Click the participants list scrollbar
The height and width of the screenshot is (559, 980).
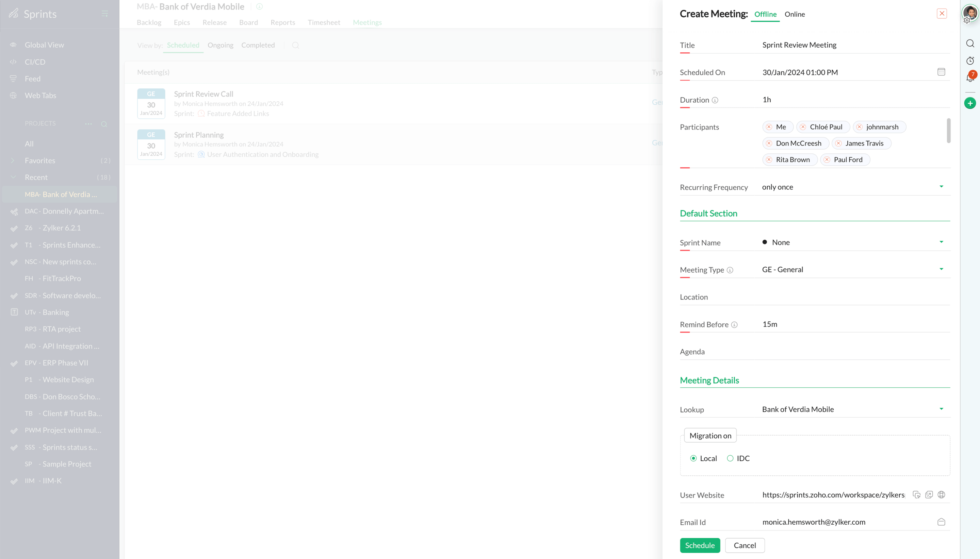coord(948,131)
